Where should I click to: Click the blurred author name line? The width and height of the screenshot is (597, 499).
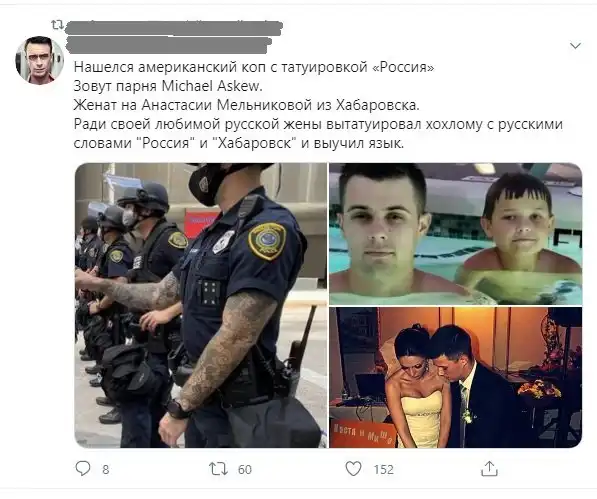pyautogui.click(x=169, y=45)
